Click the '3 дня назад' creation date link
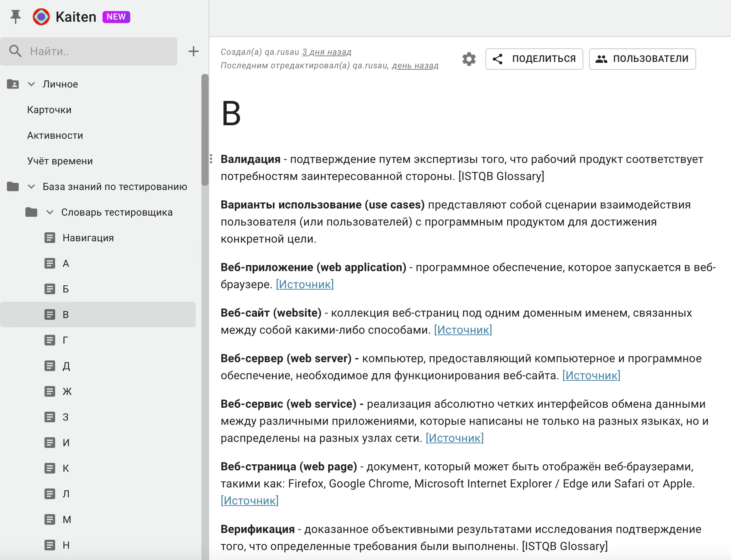Image resolution: width=731 pixels, height=560 pixels. [327, 52]
